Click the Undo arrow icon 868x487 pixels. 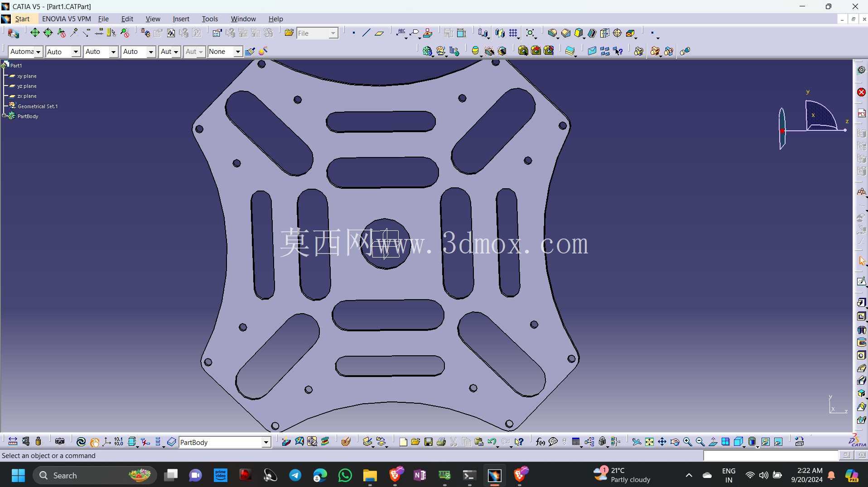(492, 442)
